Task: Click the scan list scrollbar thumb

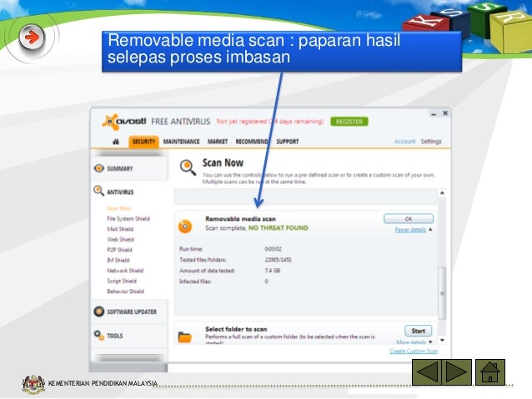Action: 442,293
